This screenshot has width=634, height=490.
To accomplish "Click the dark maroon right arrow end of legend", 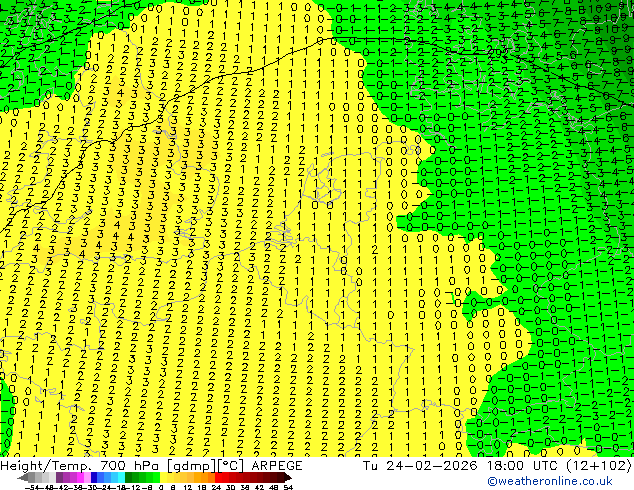I will click(287, 477).
